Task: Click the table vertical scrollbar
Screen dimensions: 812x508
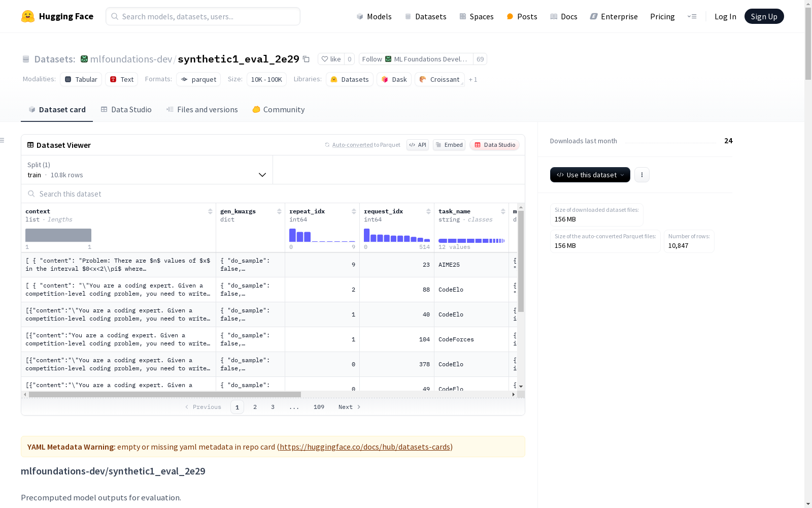Action: [x=521, y=262]
